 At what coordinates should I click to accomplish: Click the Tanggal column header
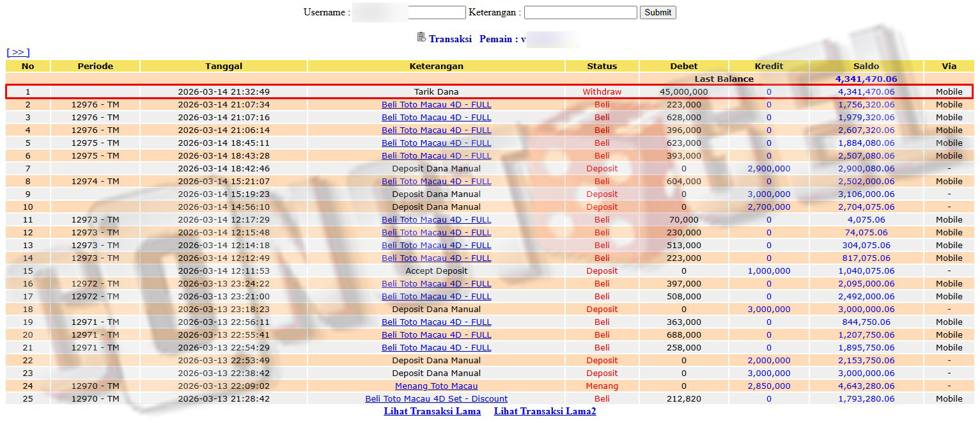click(x=224, y=66)
